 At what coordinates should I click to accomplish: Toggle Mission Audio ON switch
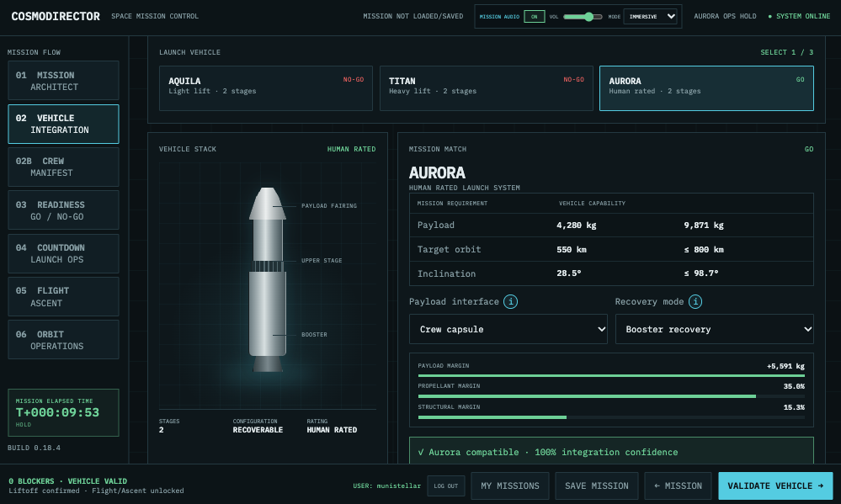[x=535, y=17]
